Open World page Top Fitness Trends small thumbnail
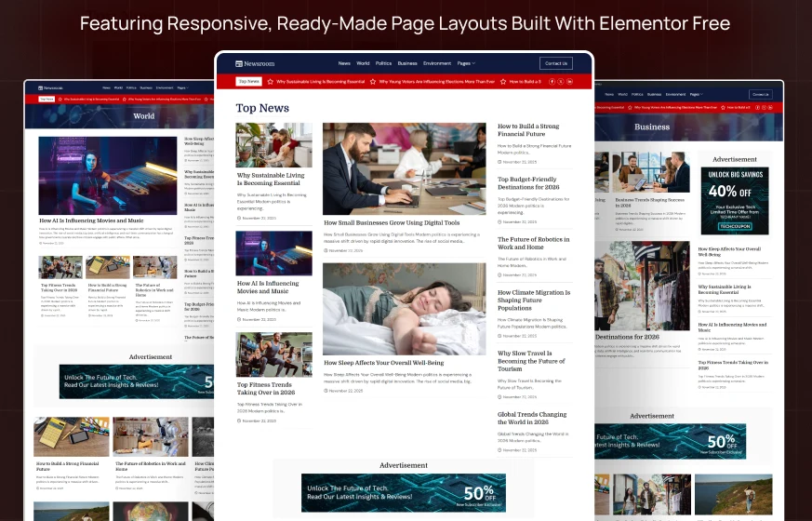The height and width of the screenshot is (521, 812). point(60,267)
